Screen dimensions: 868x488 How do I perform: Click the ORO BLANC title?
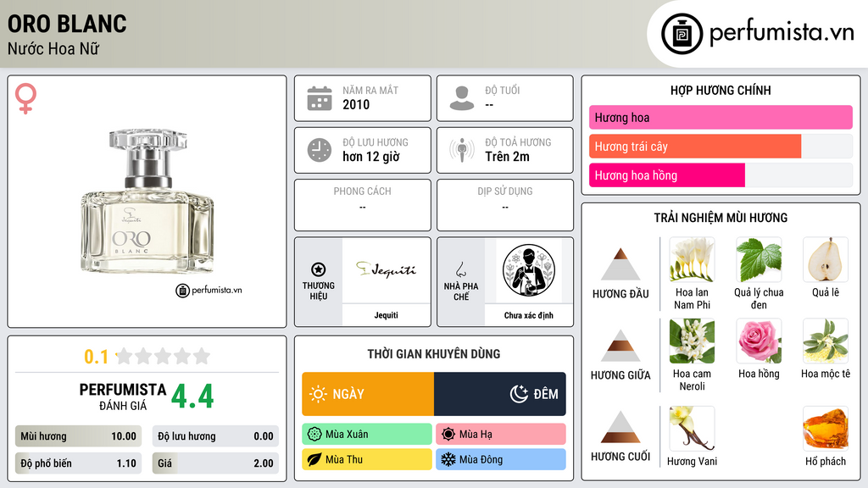click(67, 24)
